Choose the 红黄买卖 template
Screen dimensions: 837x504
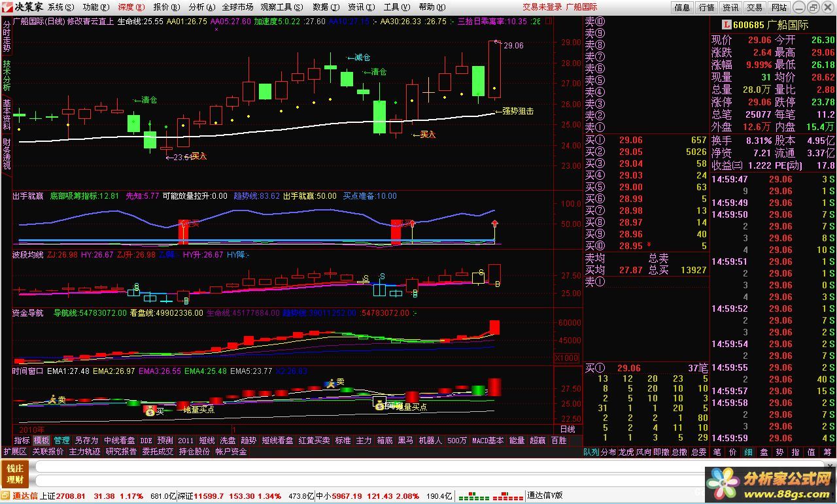tap(315, 441)
